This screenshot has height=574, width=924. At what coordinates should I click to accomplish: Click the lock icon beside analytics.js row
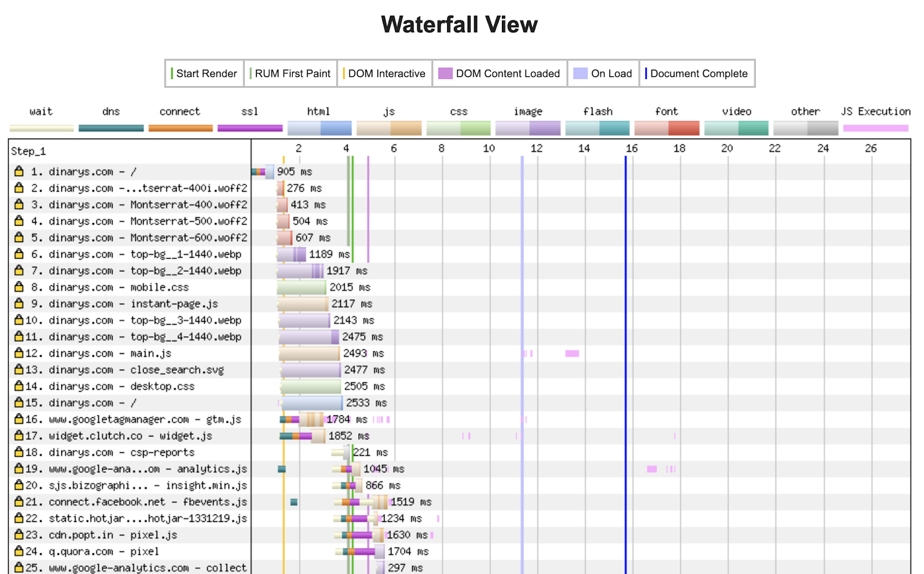[19, 468]
